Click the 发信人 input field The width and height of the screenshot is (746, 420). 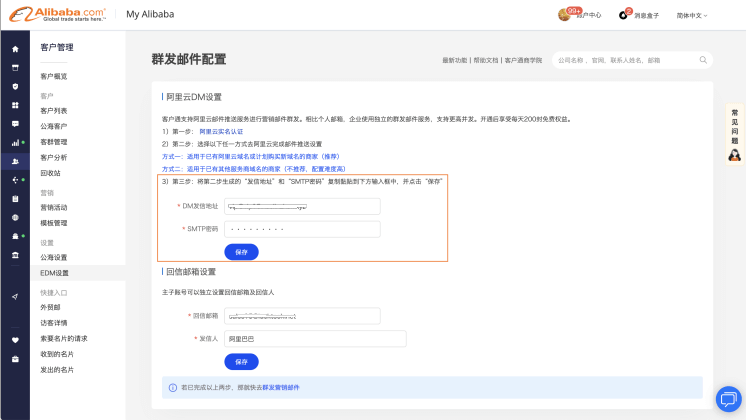coord(315,339)
